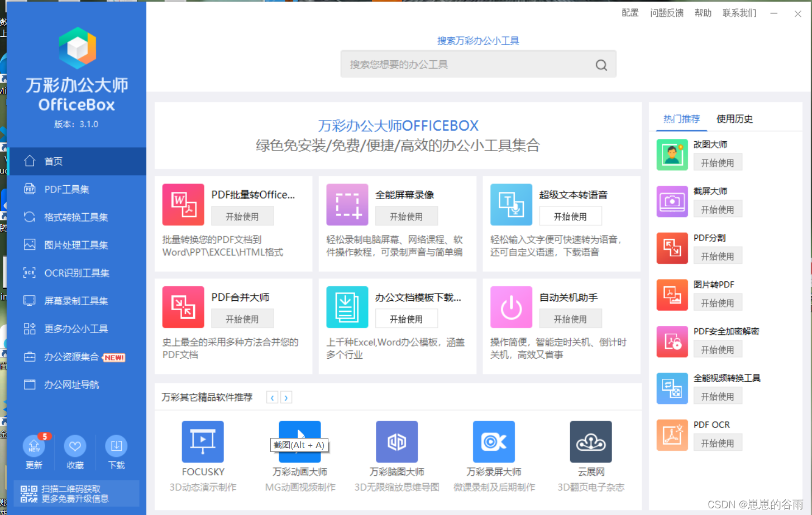This screenshot has height=515, width=812.
Task: Go to 首页 home in sidebar
Action: coord(77,161)
